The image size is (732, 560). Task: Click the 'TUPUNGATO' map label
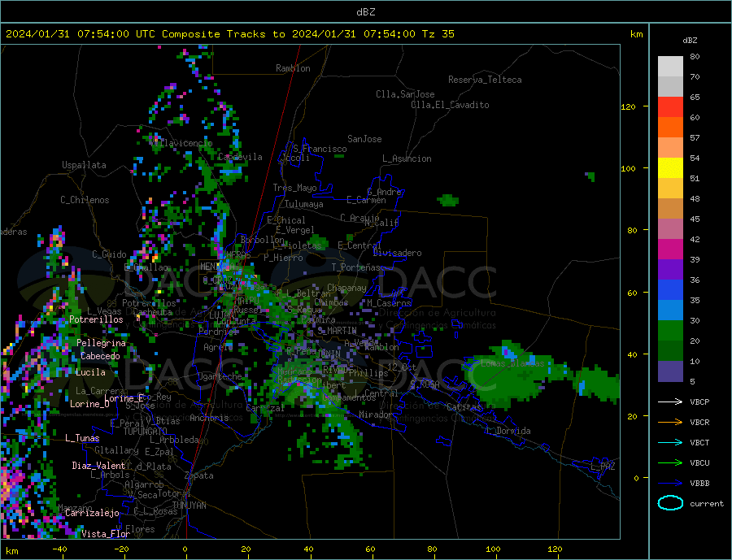[x=145, y=432]
